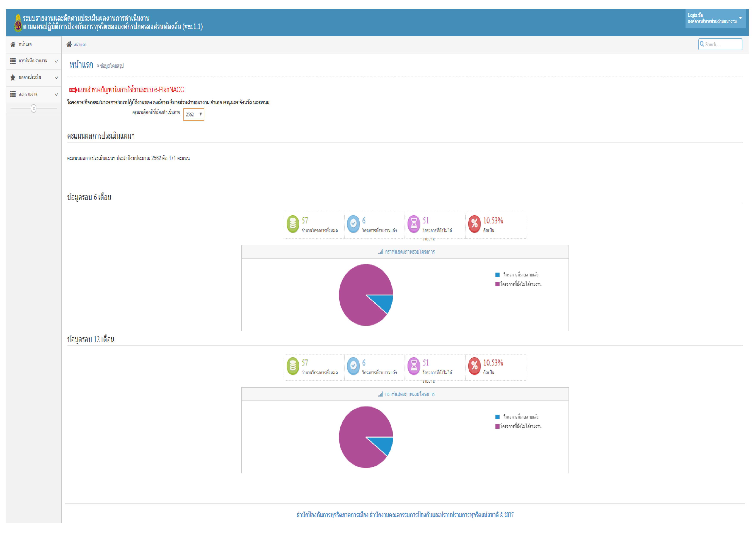Open the ออกรายงาน sidebar menu
The image size is (756, 535).
pos(28,94)
